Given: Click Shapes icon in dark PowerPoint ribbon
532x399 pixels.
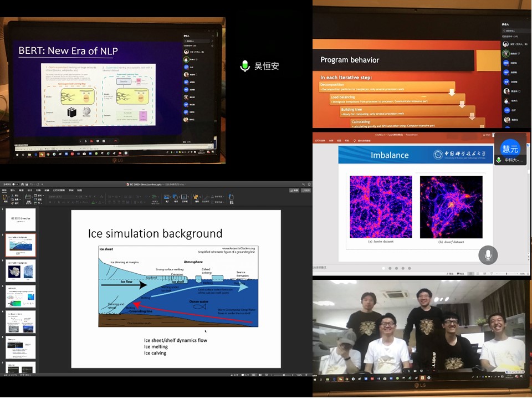Looking at the screenshot, I should coord(176,197).
